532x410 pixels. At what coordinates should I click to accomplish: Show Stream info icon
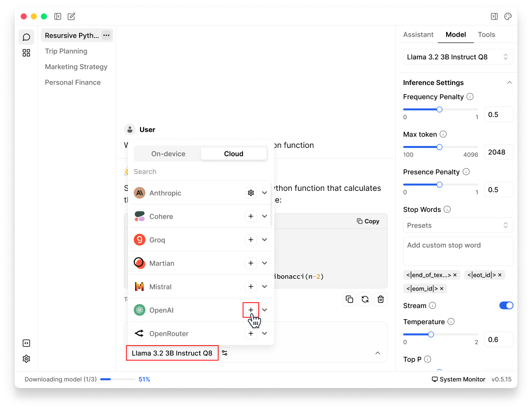pyautogui.click(x=432, y=306)
